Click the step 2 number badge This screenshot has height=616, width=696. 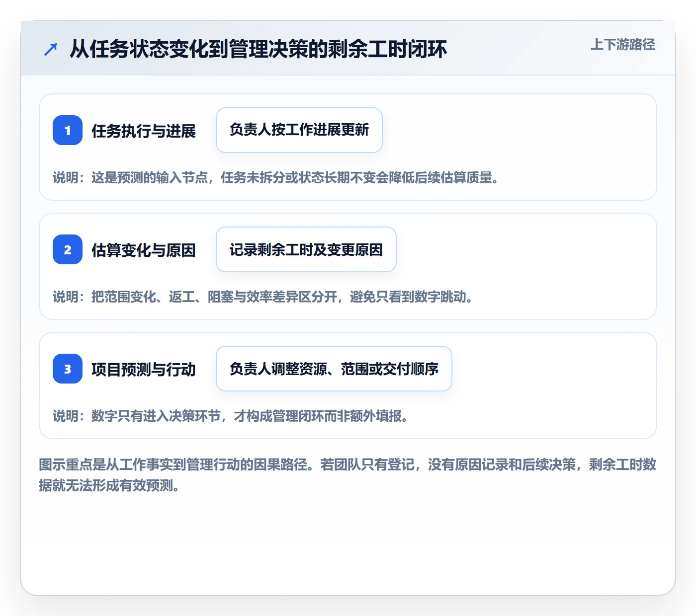click(x=68, y=249)
